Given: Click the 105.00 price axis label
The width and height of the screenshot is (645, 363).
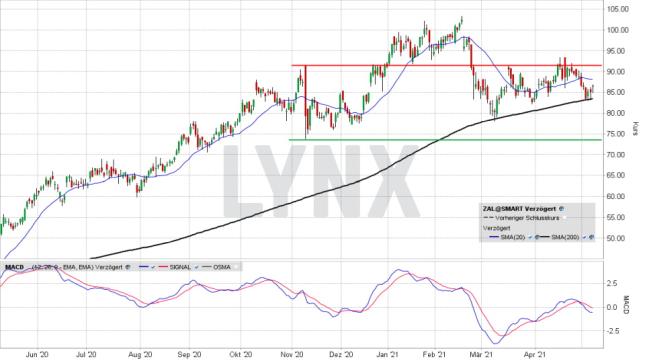Looking at the screenshot, I should (618, 9).
